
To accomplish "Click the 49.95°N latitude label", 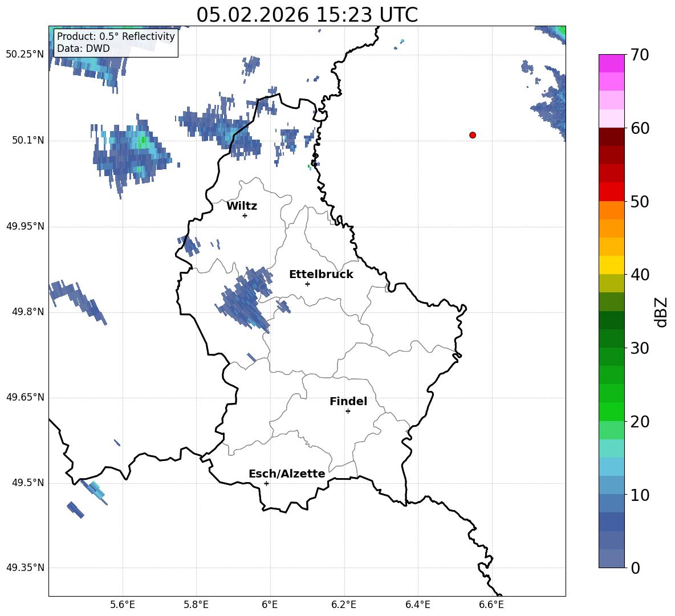I will (x=25, y=226).
